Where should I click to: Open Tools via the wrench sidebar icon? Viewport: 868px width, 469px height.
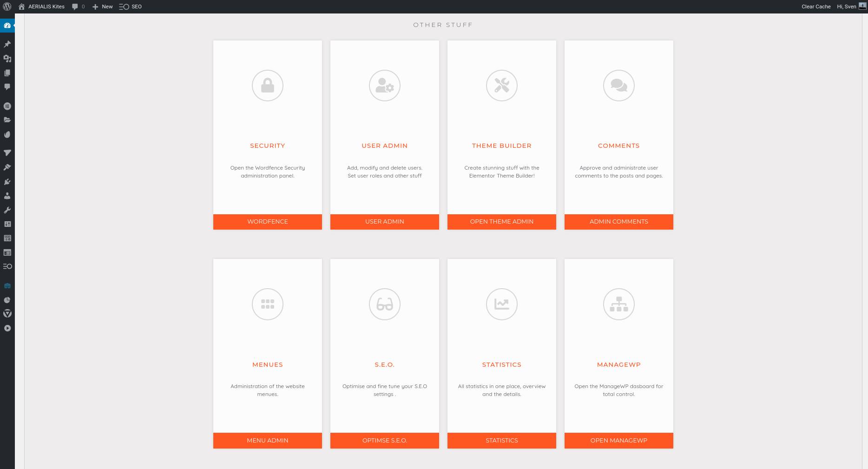pos(7,210)
